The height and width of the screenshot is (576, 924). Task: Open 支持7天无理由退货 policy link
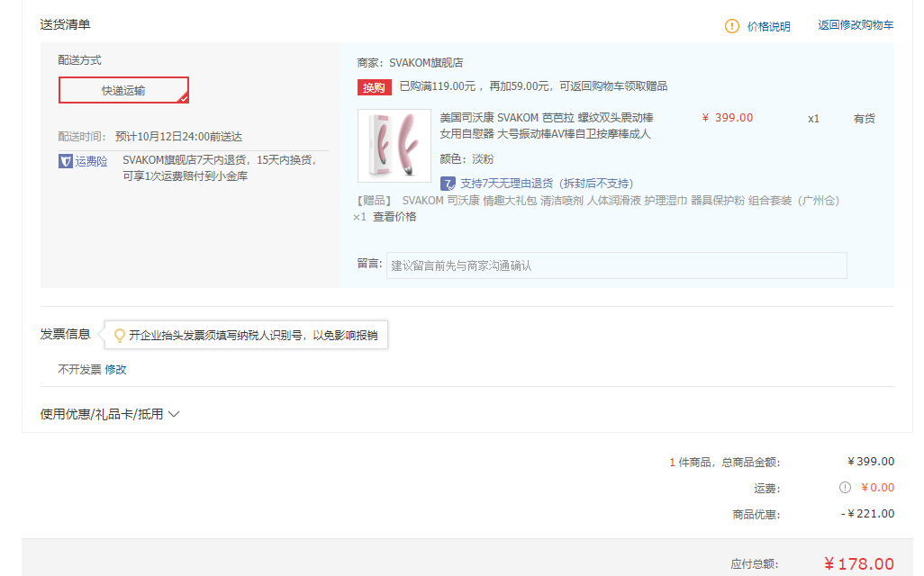[x=547, y=184]
